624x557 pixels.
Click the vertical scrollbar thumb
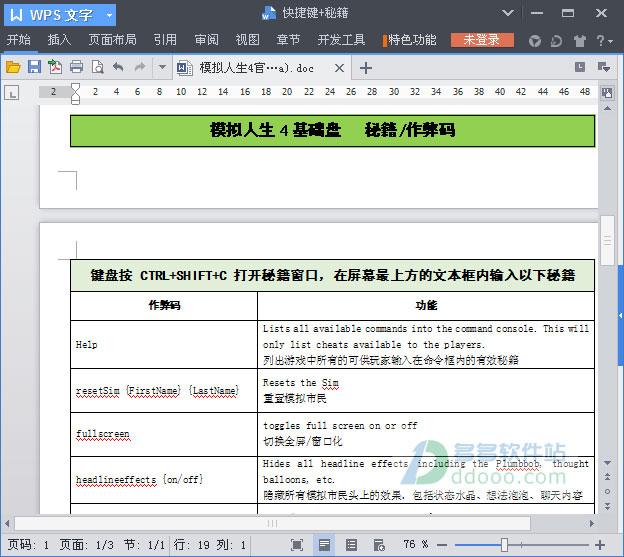tap(607, 240)
